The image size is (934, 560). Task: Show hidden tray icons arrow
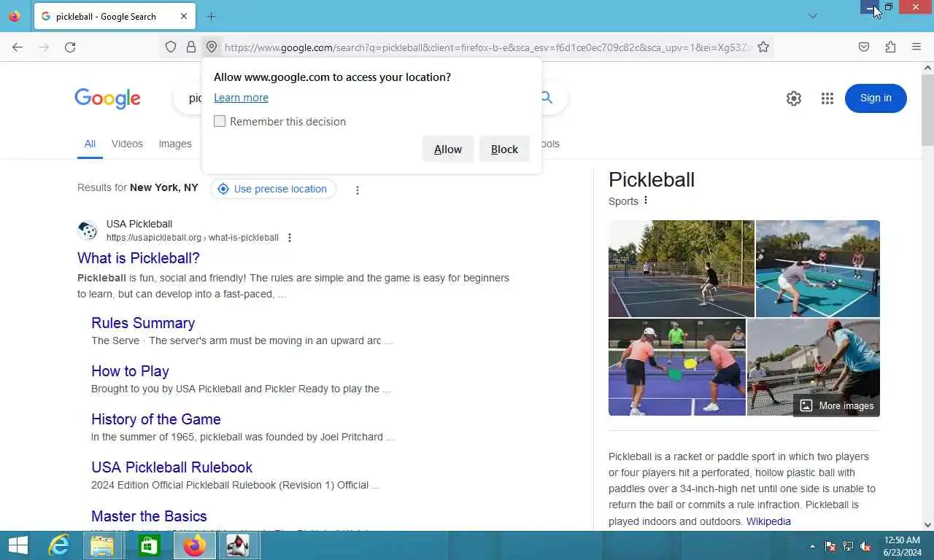(813, 546)
